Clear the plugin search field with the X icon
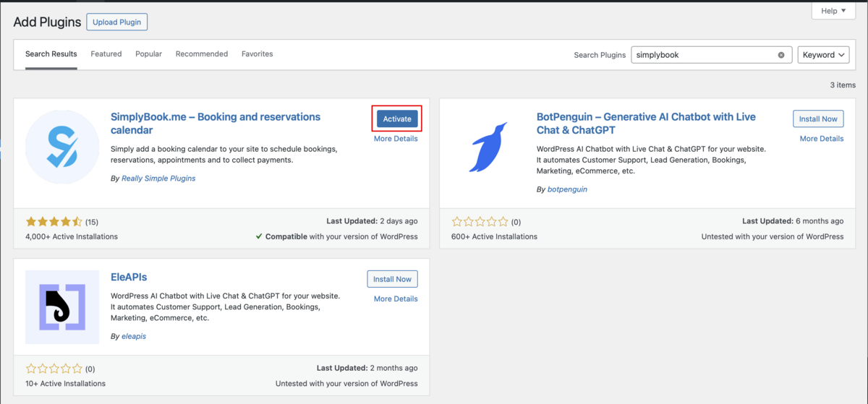 pos(781,55)
